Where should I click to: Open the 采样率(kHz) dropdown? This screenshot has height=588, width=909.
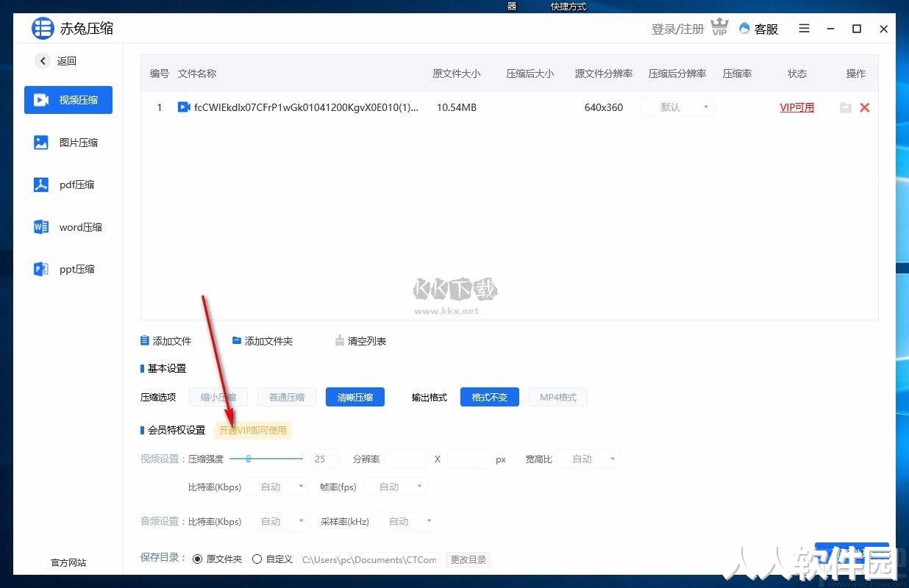click(405, 521)
